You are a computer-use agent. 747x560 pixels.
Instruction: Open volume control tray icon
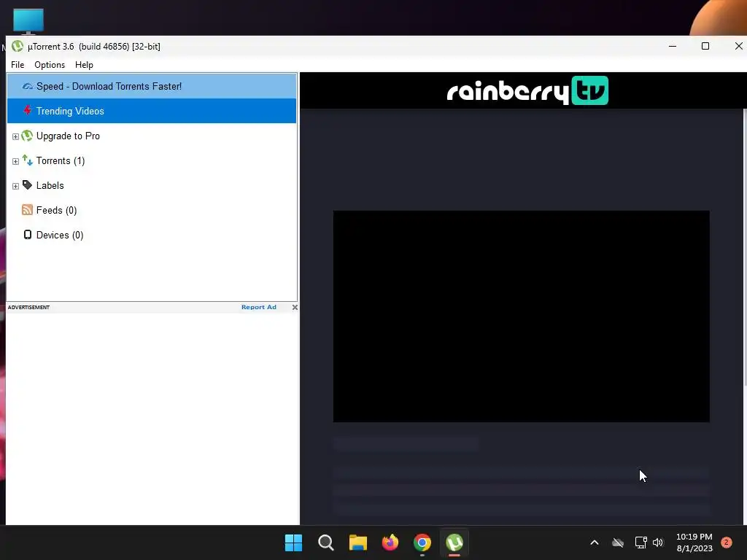pos(659,542)
